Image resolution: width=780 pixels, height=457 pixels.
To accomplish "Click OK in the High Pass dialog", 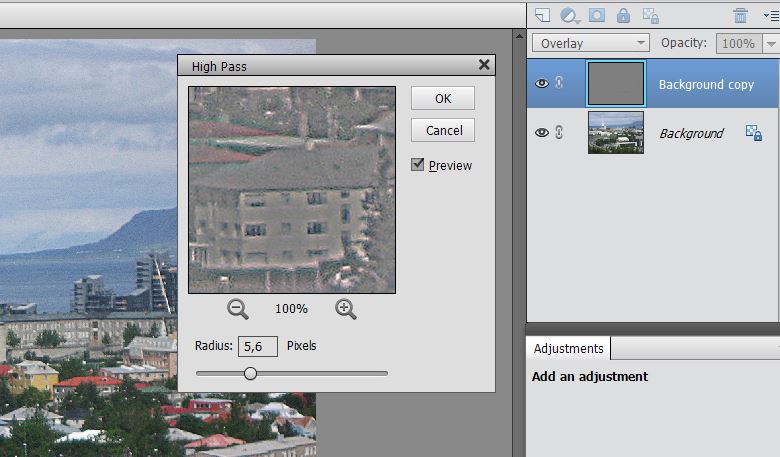I will 443,98.
